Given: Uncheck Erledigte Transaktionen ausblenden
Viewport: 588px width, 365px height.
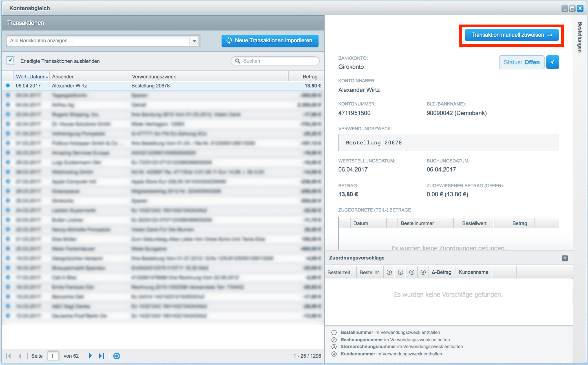Looking at the screenshot, I should tap(10, 60).
